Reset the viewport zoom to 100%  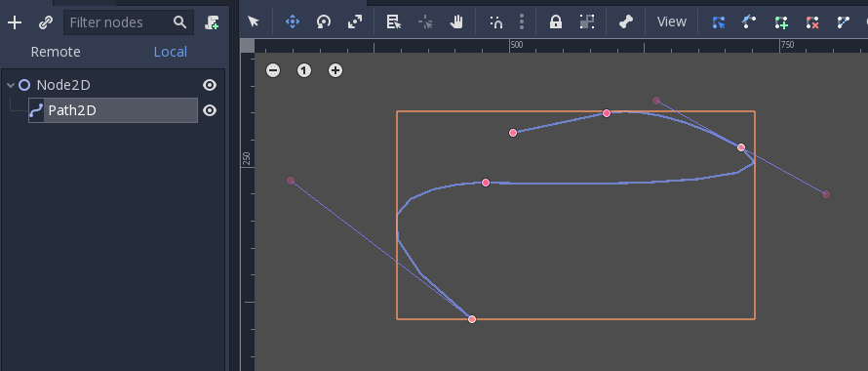tap(304, 70)
